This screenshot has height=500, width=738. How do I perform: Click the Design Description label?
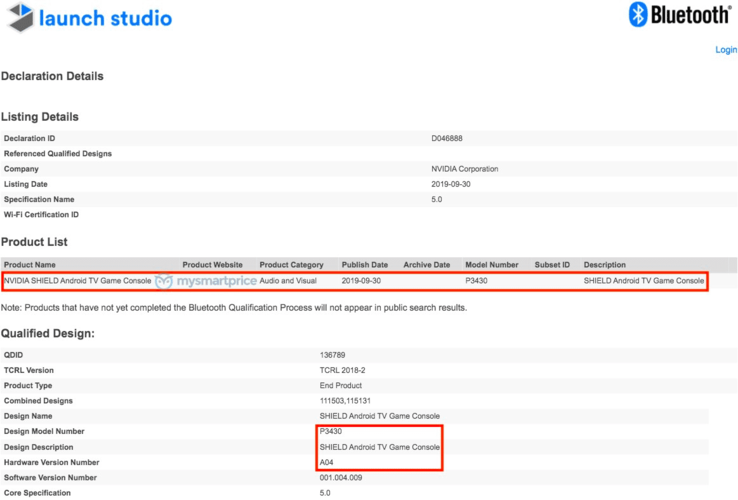39,447
